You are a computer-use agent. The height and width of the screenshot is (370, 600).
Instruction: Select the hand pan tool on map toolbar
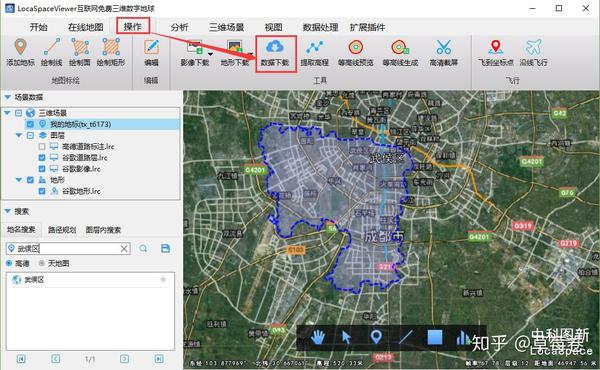(318, 337)
